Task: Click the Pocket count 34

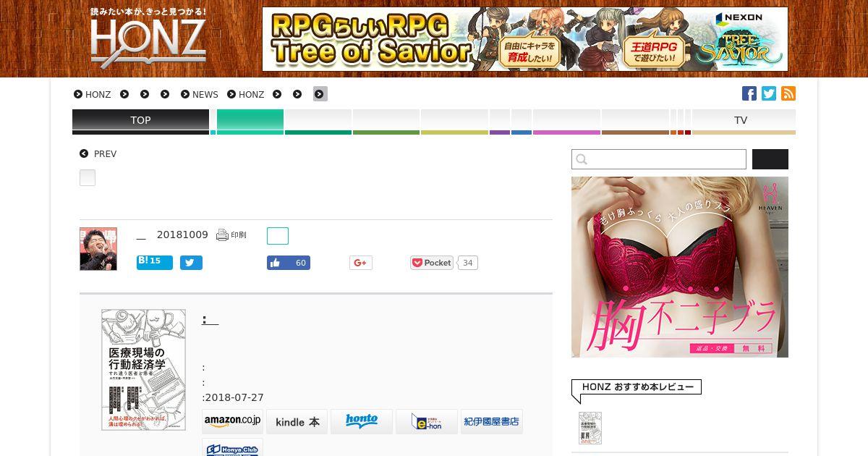Action: pyautogui.click(x=467, y=263)
